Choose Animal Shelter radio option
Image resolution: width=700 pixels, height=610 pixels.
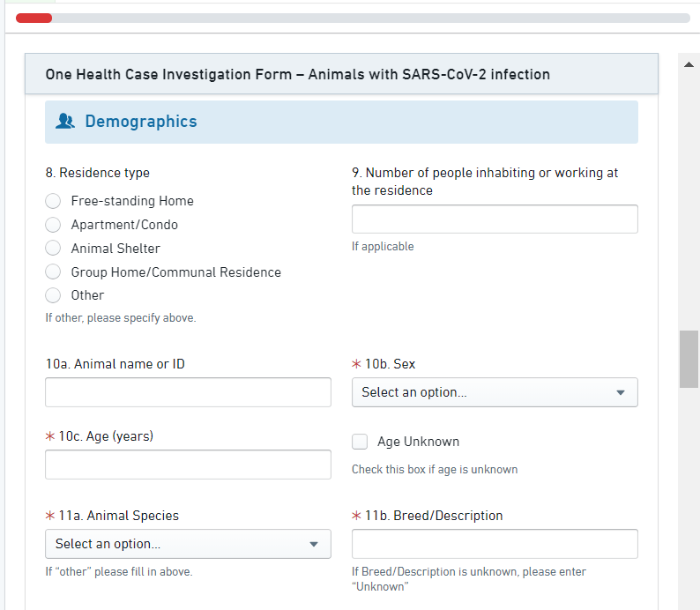click(53, 249)
